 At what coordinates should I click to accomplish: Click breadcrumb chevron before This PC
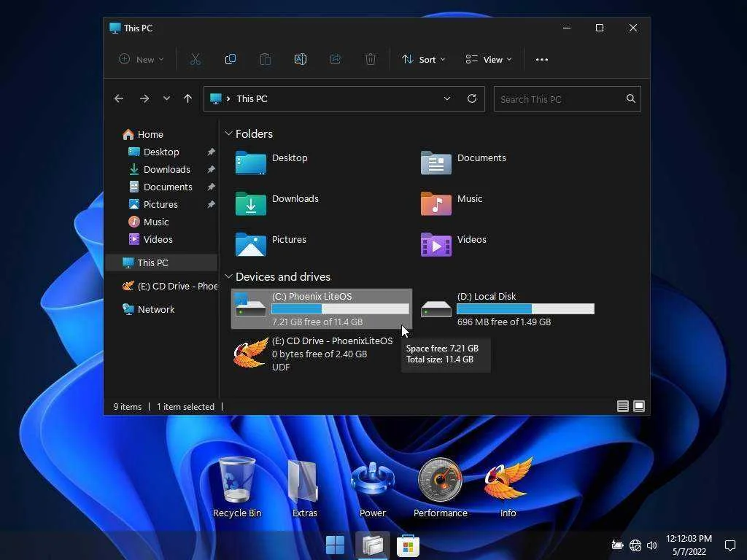point(228,98)
